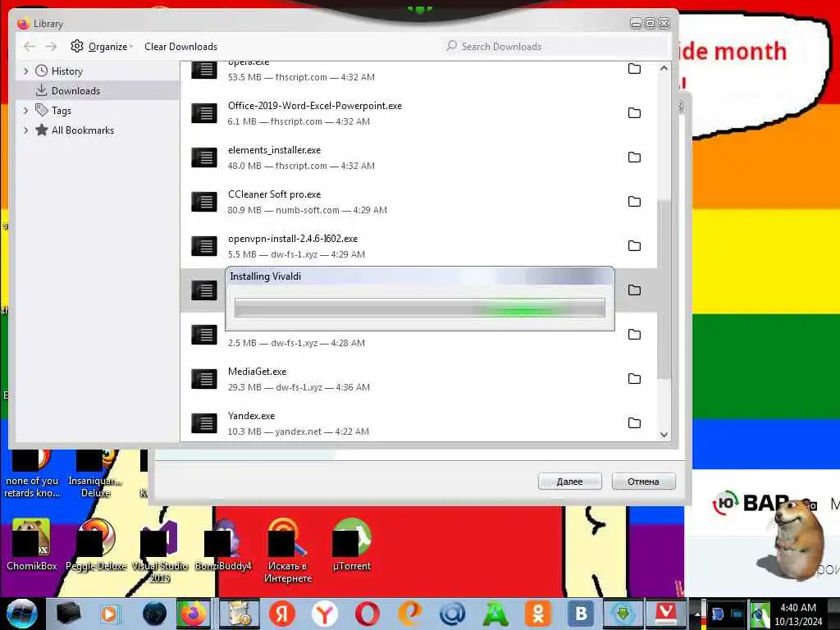The width and height of the screenshot is (840, 630).
Task: Click the taskbar clock showing 4:40 AM
Action: pos(798,614)
